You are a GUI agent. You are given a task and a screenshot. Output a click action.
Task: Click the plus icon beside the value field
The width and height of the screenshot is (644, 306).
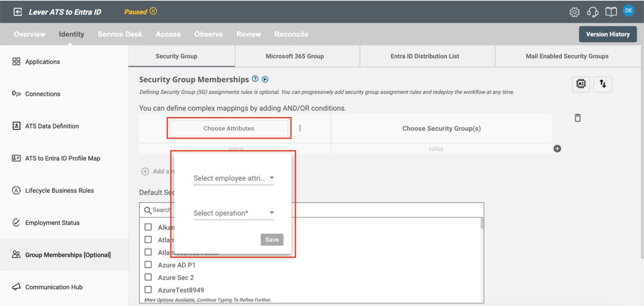click(558, 149)
